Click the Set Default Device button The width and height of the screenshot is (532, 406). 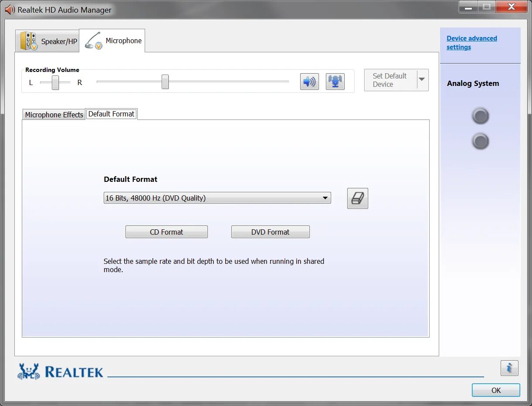pyautogui.click(x=390, y=80)
